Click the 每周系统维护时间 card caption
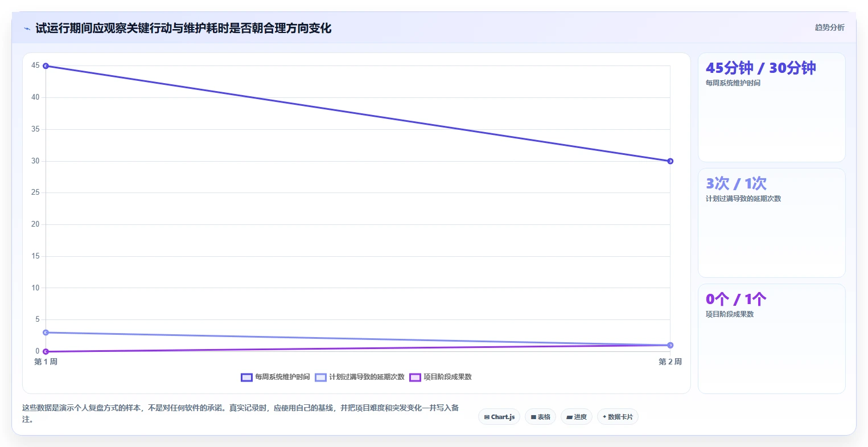Screen dimensions: 868x447 [x=733, y=83]
